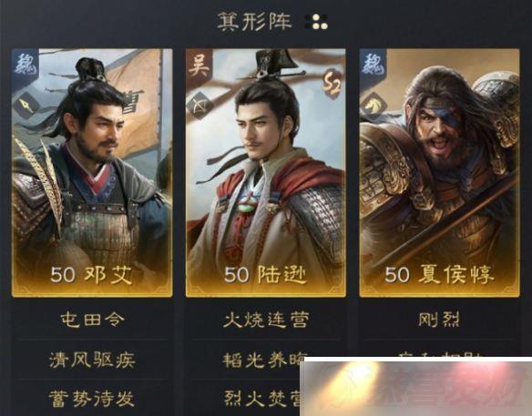This screenshot has width=532, height=416.
Task: Click the 箕形阵 formation dots icon
Action: [316, 22]
